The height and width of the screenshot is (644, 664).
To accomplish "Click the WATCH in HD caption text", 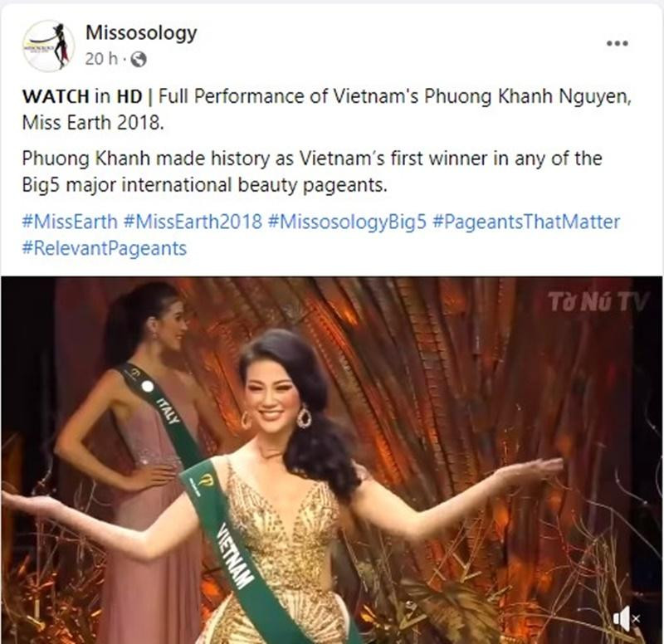I will pyautogui.click(x=82, y=96).
